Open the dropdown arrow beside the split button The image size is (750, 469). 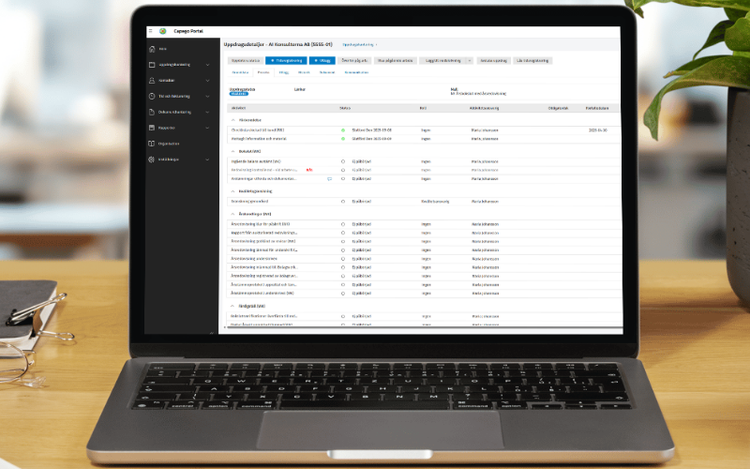(470, 61)
